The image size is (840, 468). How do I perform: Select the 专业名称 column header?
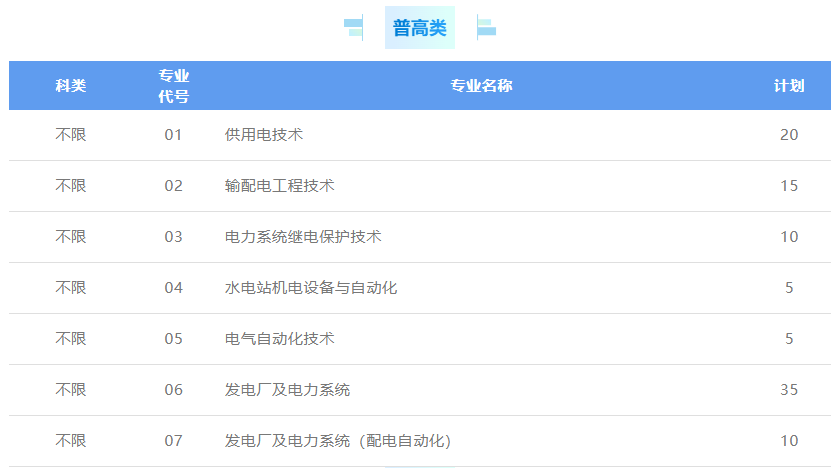[481, 86]
